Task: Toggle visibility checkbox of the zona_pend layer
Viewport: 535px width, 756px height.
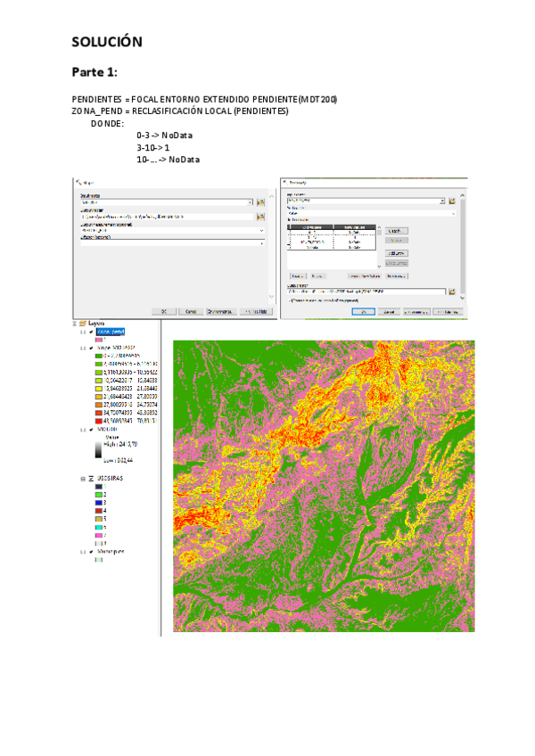Action: click(x=91, y=331)
